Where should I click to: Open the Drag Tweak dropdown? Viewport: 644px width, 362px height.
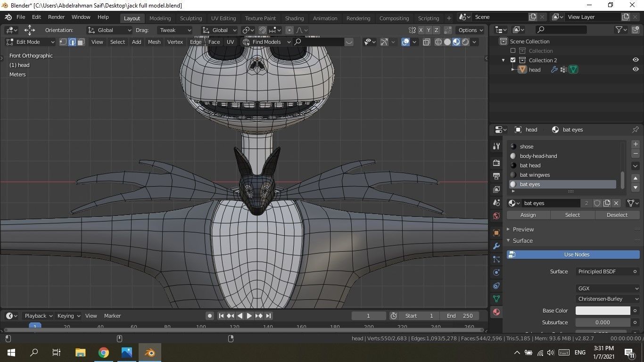(x=175, y=30)
